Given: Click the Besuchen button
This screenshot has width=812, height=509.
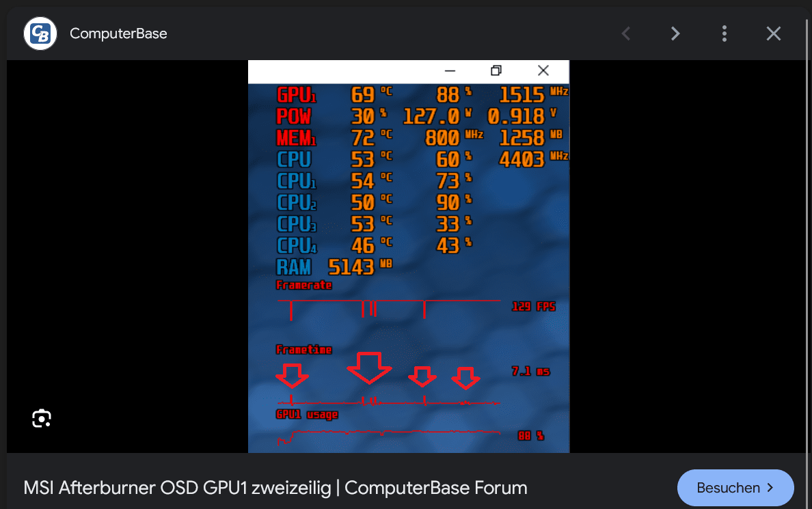Looking at the screenshot, I should (x=735, y=488).
